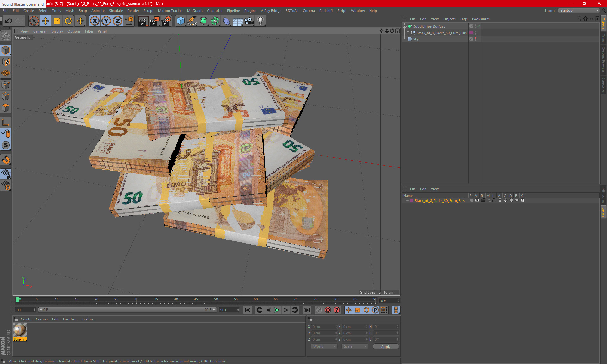Open the Scale mode dropdown
This screenshot has height=364, width=607.
click(355, 346)
